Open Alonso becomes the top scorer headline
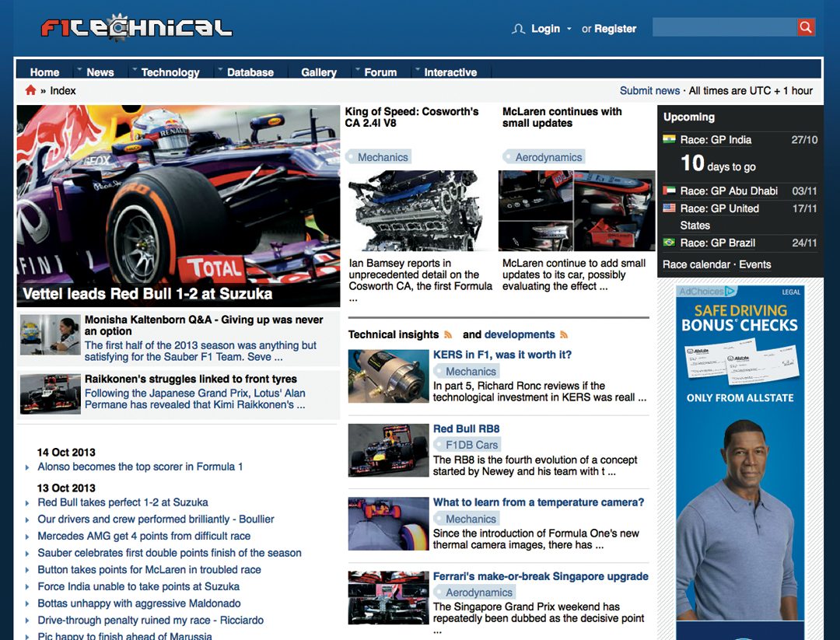The height and width of the screenshot is (640, 840). coord(140,467)
